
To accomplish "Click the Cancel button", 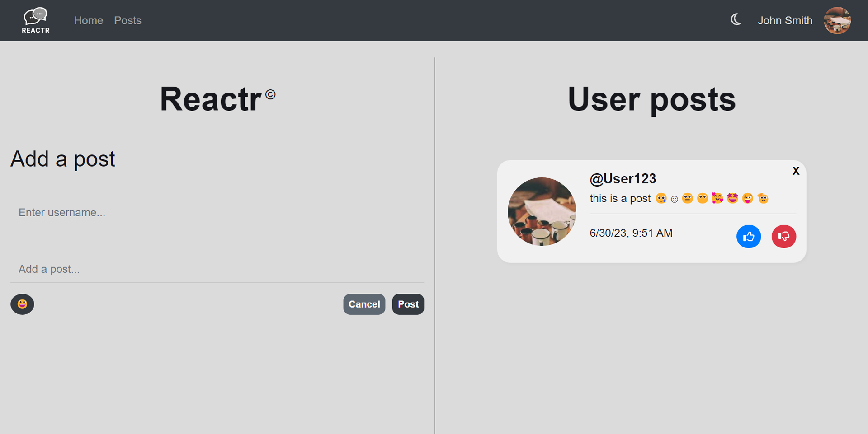I will [364, 304].
